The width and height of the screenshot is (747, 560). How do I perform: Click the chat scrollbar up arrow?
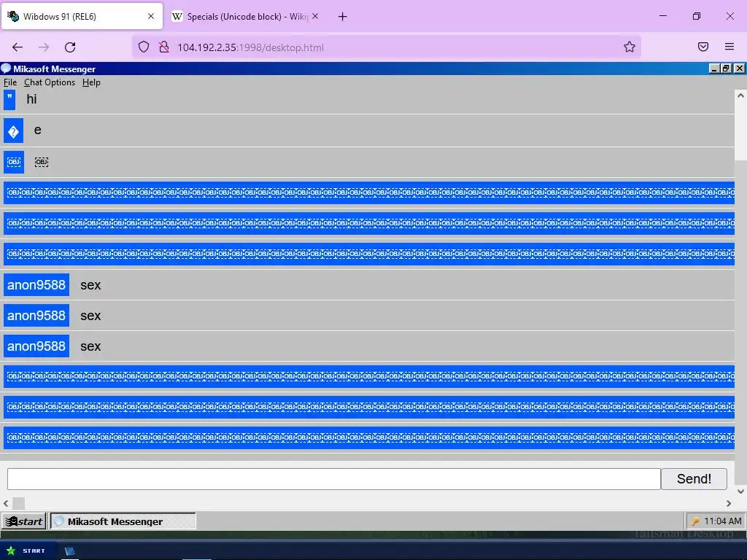(x=740, y=96)
